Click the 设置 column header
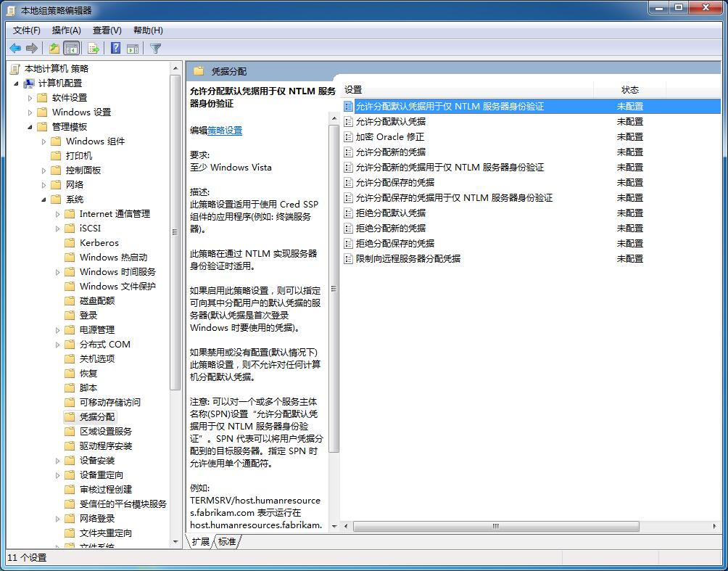Screen dimensions: 728x571 click(468, 90)
